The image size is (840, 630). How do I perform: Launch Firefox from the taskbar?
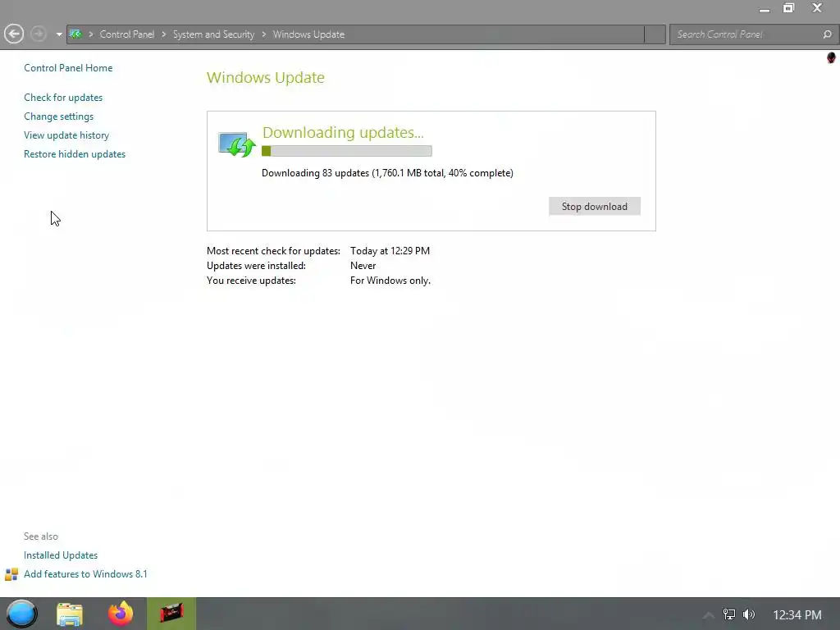point(121,614)
